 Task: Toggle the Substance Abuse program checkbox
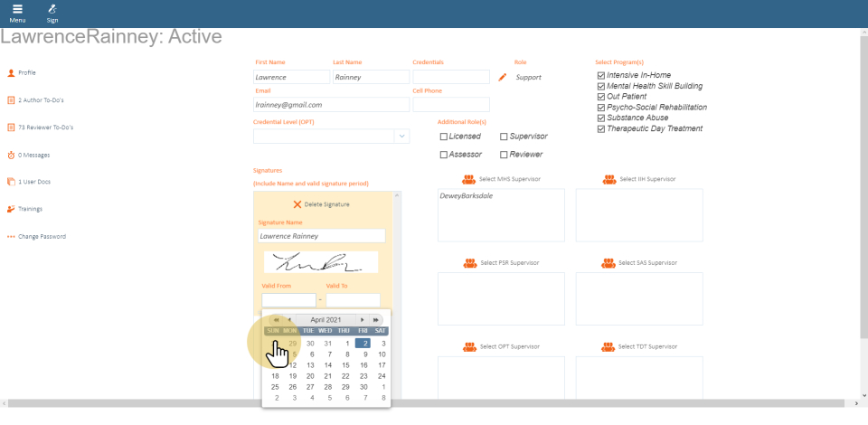coord(600,118)
